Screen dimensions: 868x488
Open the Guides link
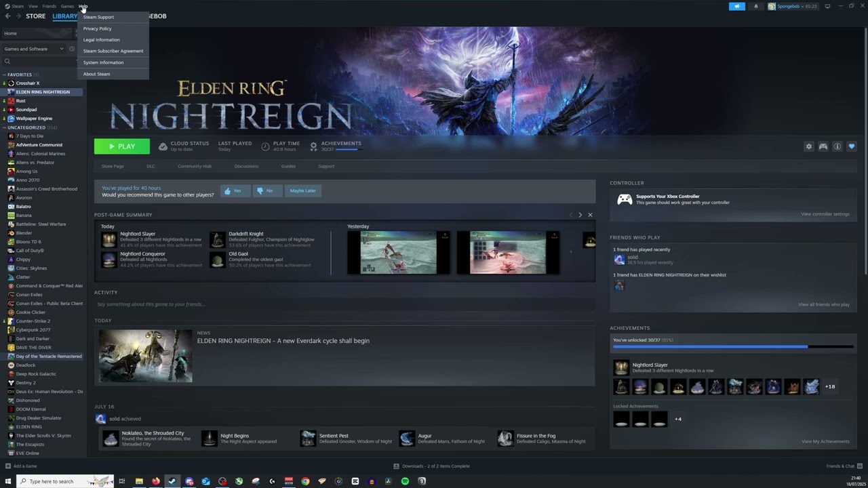tap(288, 166)
